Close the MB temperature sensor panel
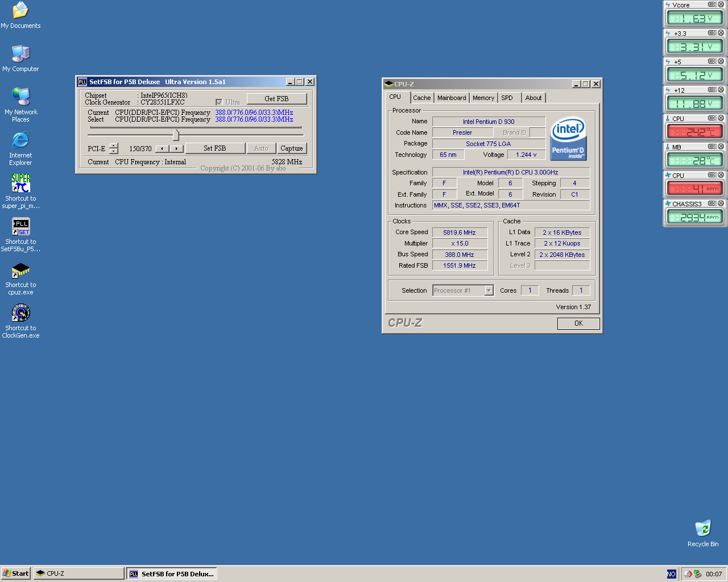728x582 pixels. point(721,147)
